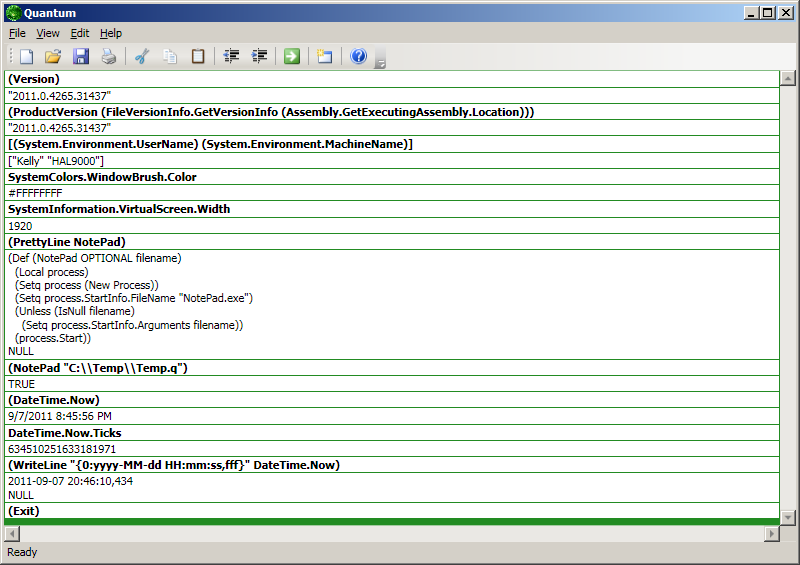Image resolution: width=800 pixels, height=565 pixels.
Task: Select the (Version) expression line
Action: [34, 79]
